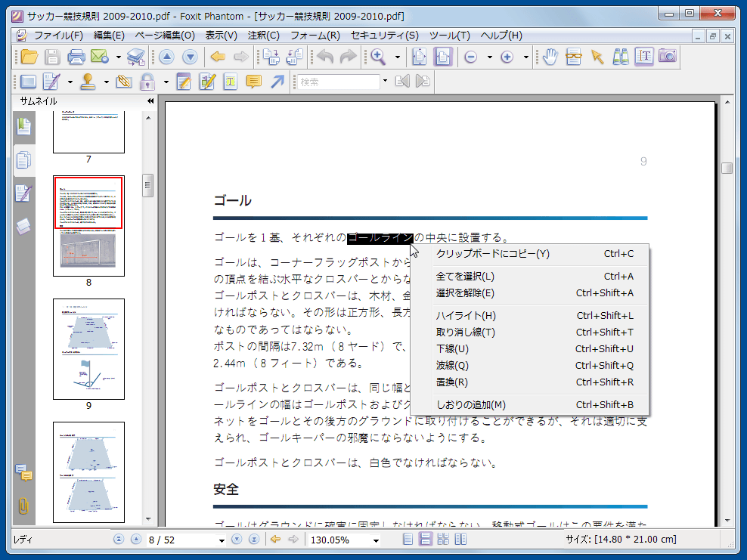
Task: Open dropdown next to padlock icon
Action: pyautogui.click(x=166, y=82)
